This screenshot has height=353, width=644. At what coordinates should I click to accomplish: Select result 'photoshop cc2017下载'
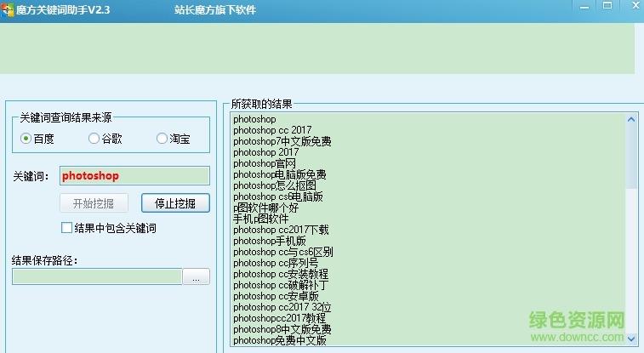[x=281, y=230]
